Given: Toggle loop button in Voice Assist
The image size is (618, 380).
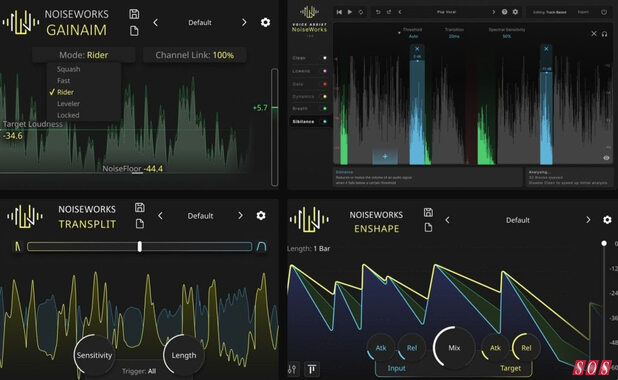Looking at the screenshot, I should tap(361, 12).
